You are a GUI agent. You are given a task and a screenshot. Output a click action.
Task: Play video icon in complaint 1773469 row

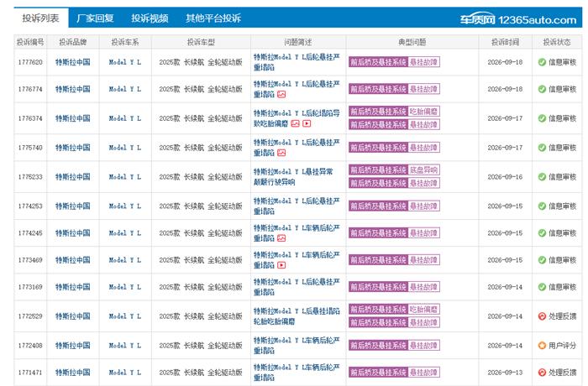(x=281, y=265)
